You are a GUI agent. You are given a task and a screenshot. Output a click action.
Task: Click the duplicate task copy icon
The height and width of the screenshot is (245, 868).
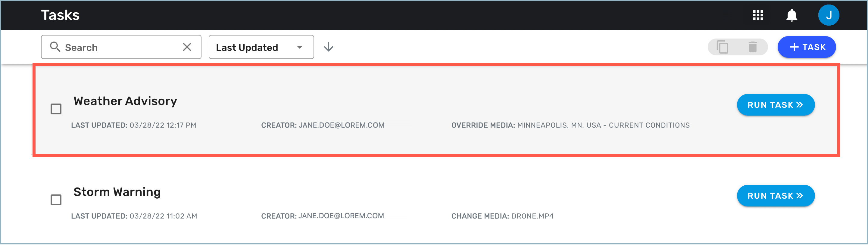click(x=722, y=47)
